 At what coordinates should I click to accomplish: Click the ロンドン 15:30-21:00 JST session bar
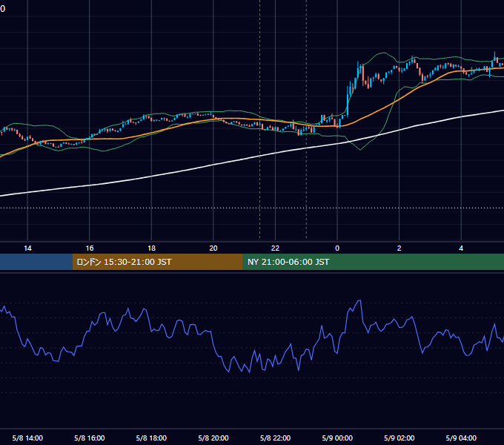pos(157,262)
